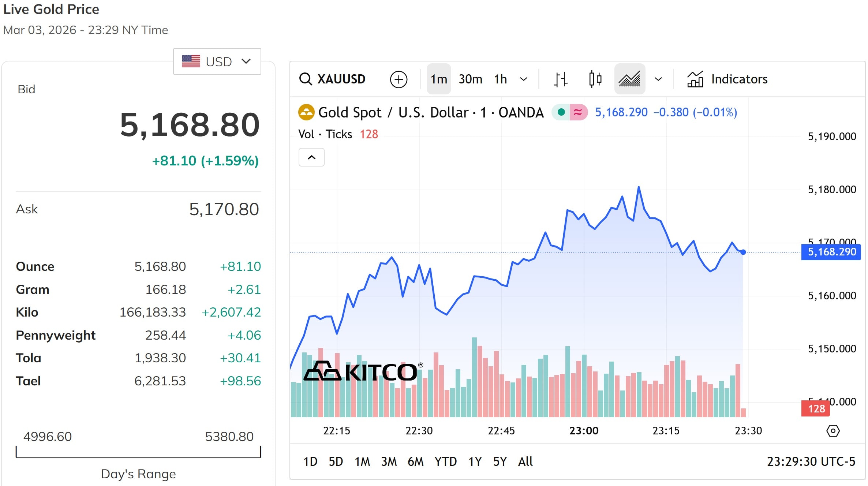
Task: Expand the chart style dropdown arrow
Action: point(658,79)
